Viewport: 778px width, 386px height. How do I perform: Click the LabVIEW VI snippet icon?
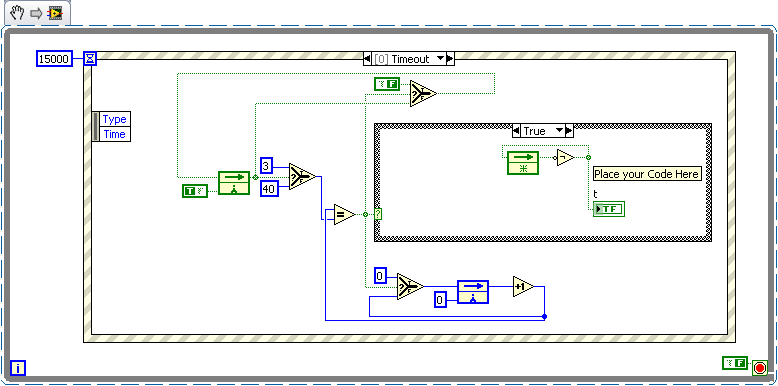point(55,13)
